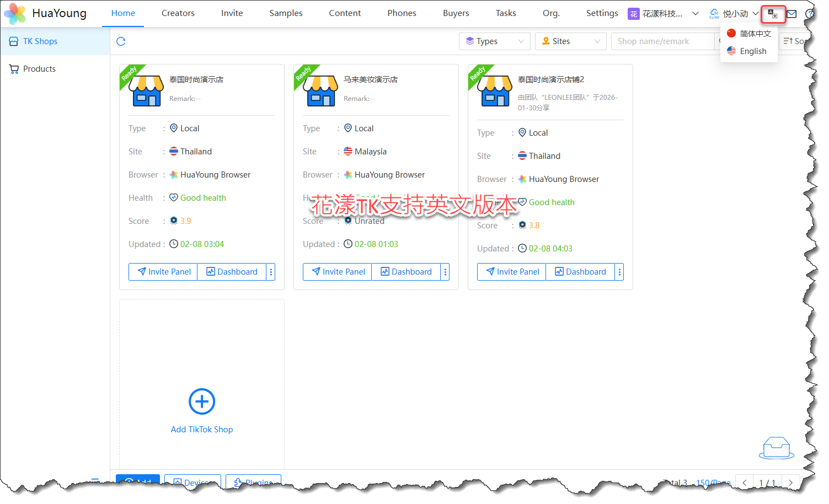Open more options for first Thailand shop

point(271,272)
